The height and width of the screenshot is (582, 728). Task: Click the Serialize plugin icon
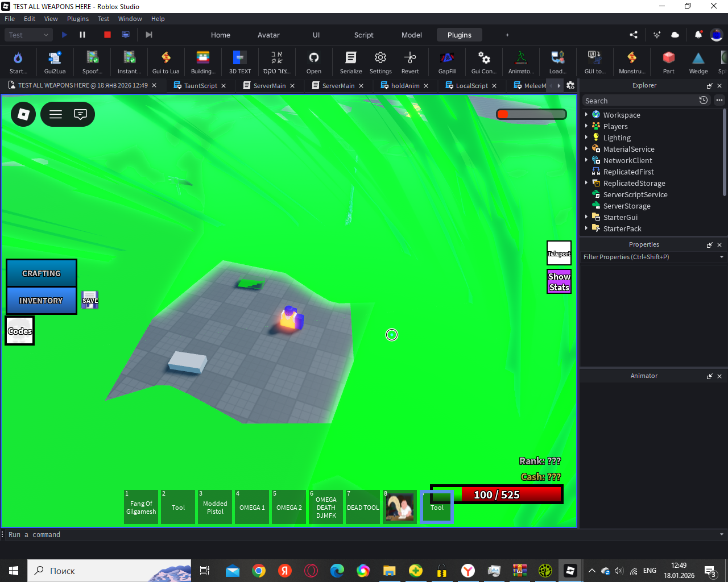(351, 61)
